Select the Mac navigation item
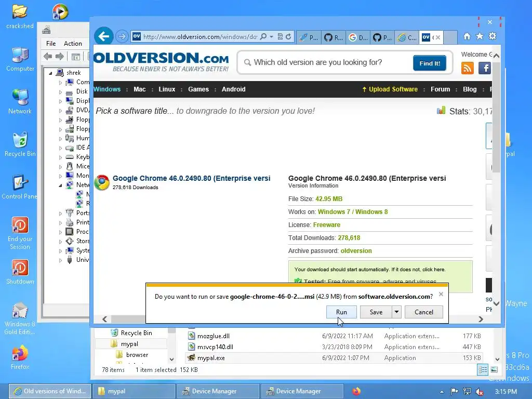 coord(139,89)
